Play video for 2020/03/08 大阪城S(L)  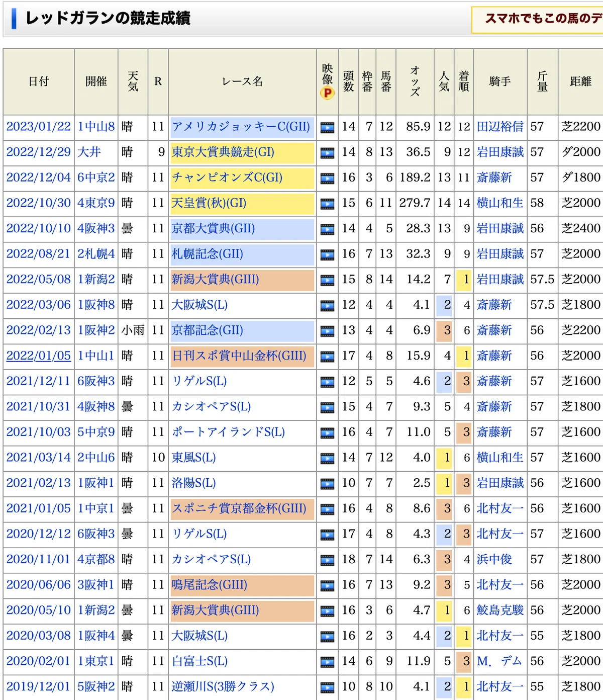tap(327, 637)
